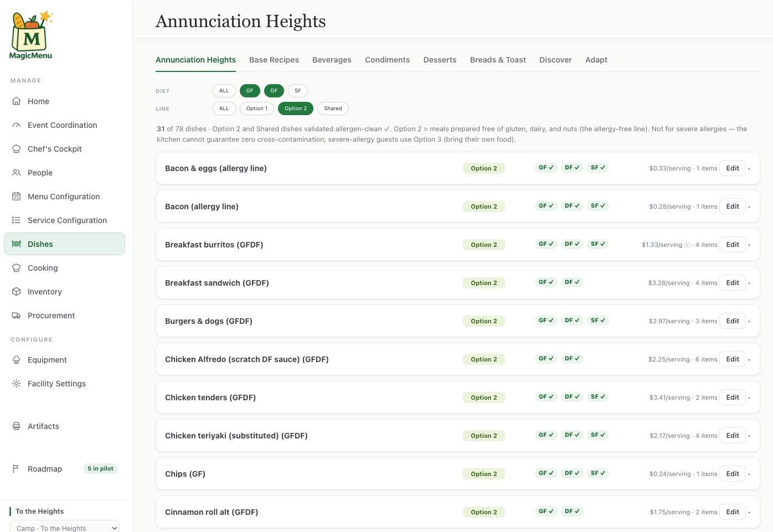Open the more-options dot for Chicken tenders
Viewport: 773px width, 532px height.
coord(750,397)
